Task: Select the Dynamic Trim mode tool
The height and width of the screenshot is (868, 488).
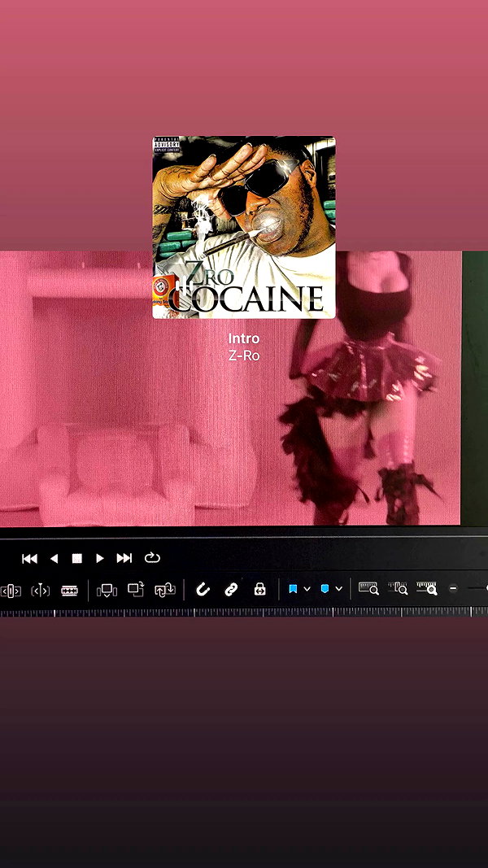Action: pyautogui.click(x=40, y=591)
